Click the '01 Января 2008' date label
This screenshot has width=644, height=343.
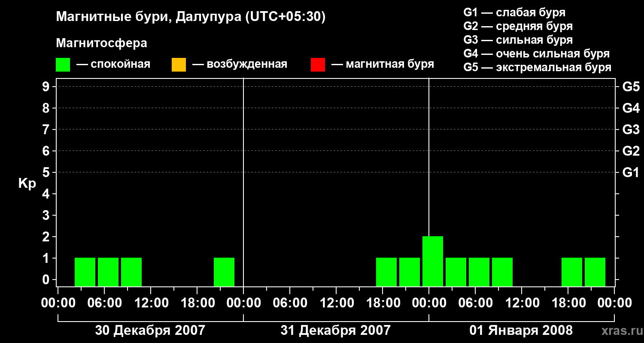pyautogui.click(x=521, y=330)
